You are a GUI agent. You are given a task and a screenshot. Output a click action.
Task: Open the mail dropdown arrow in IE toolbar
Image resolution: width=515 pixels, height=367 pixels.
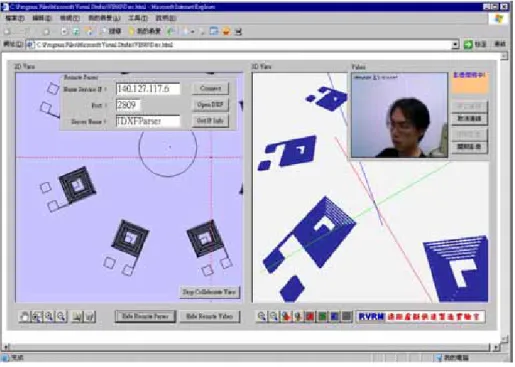click(x=192, y=32)
